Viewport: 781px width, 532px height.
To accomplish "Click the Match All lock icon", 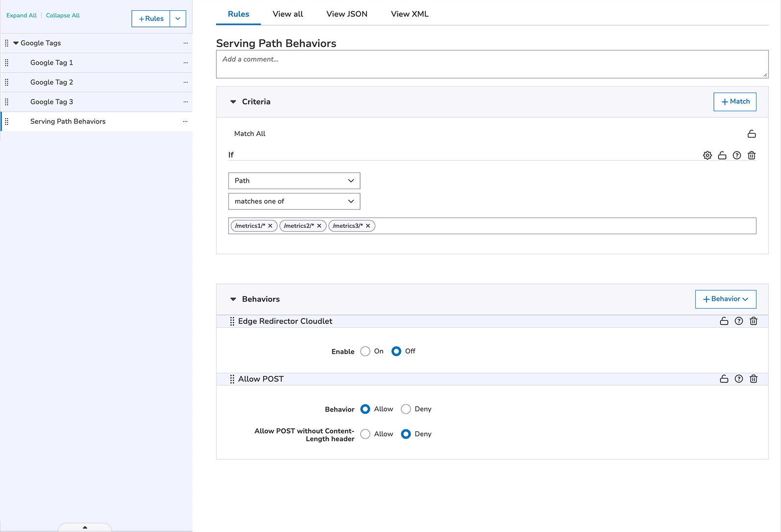I will click(751, 134).
